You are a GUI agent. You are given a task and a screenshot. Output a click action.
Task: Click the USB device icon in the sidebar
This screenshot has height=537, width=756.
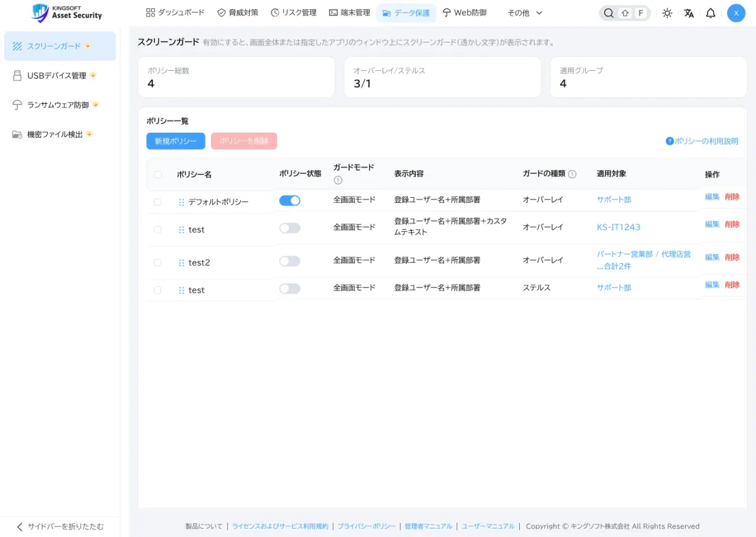(17, 76)
